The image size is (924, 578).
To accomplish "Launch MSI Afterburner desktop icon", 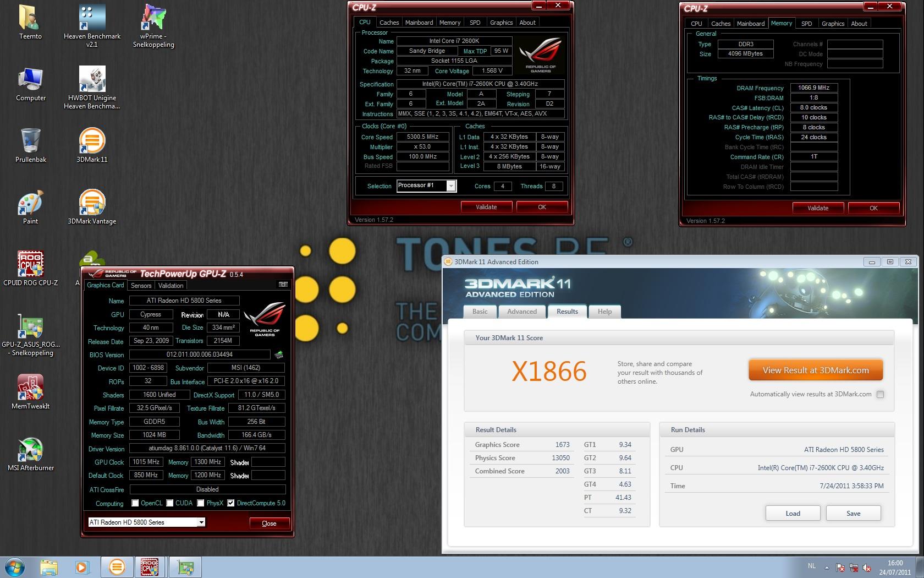I will (30, 454).
